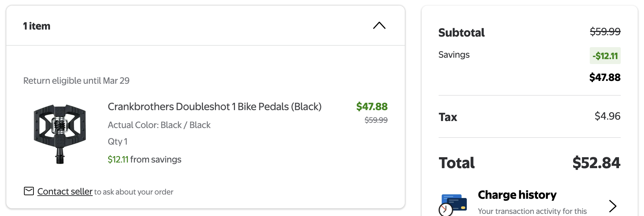The height and width of the screenshot is (216, 644).
Task: Click the Total amount $52.84
Action: coord(596,163)
